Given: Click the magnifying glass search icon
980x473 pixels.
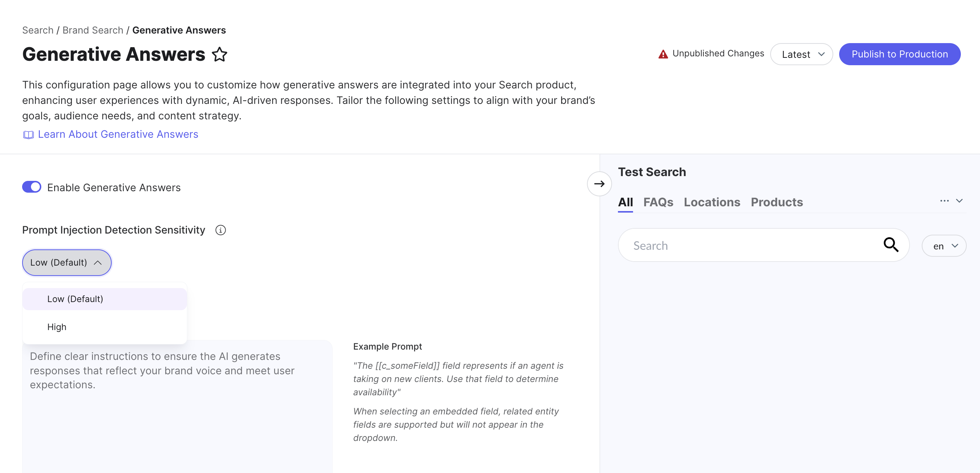Looking at the screenshot, I should click(890, 245).
